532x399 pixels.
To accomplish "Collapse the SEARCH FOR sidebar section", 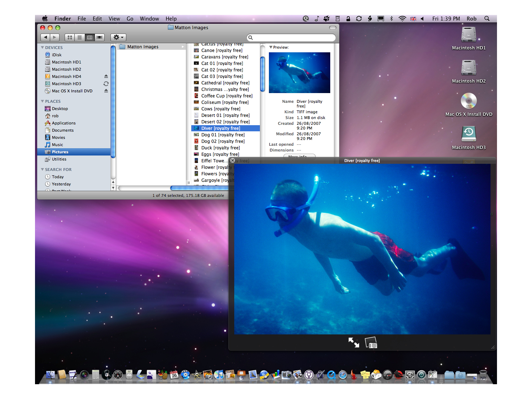I will point(43,170).
